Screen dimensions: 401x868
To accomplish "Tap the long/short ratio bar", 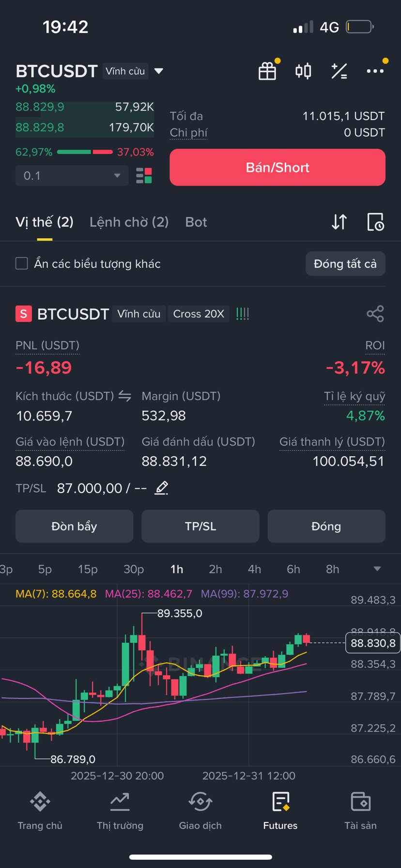I will (85, 152).
